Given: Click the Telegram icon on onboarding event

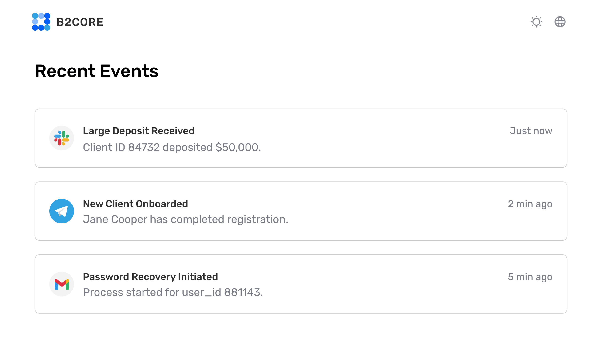Looking at the screenshot, I should coord(62,211).
